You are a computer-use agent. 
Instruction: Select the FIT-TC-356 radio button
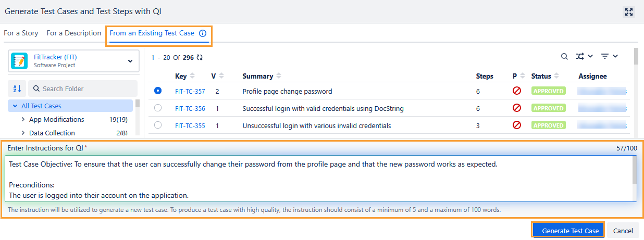tap(158, 108)
